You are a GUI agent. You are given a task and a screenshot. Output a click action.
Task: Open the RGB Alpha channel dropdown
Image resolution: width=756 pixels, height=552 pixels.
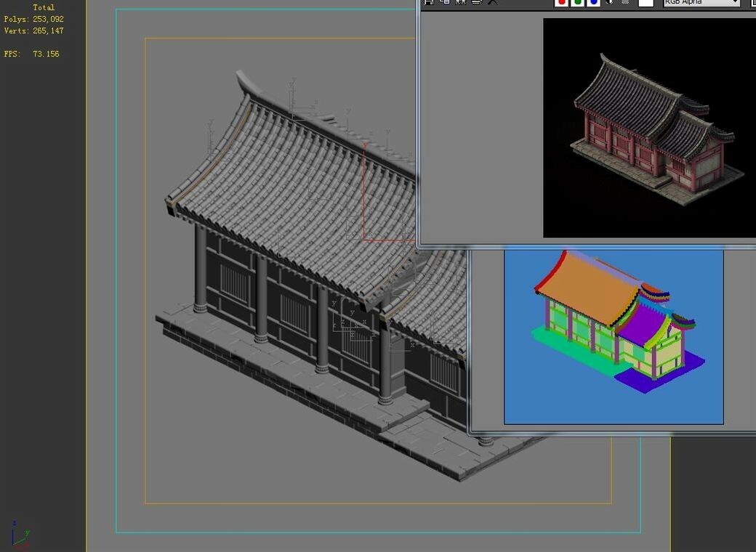[x=701, y=2]
